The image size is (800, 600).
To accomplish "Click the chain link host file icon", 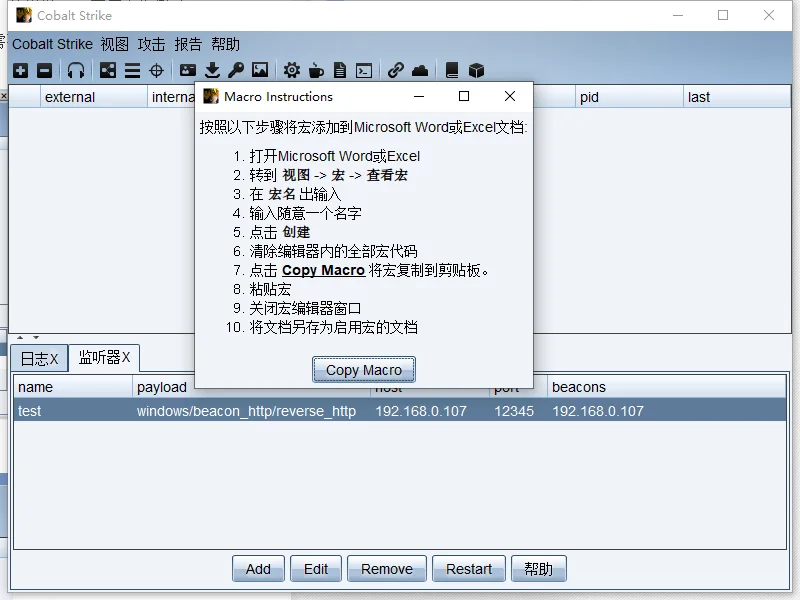I will (395, 70).
